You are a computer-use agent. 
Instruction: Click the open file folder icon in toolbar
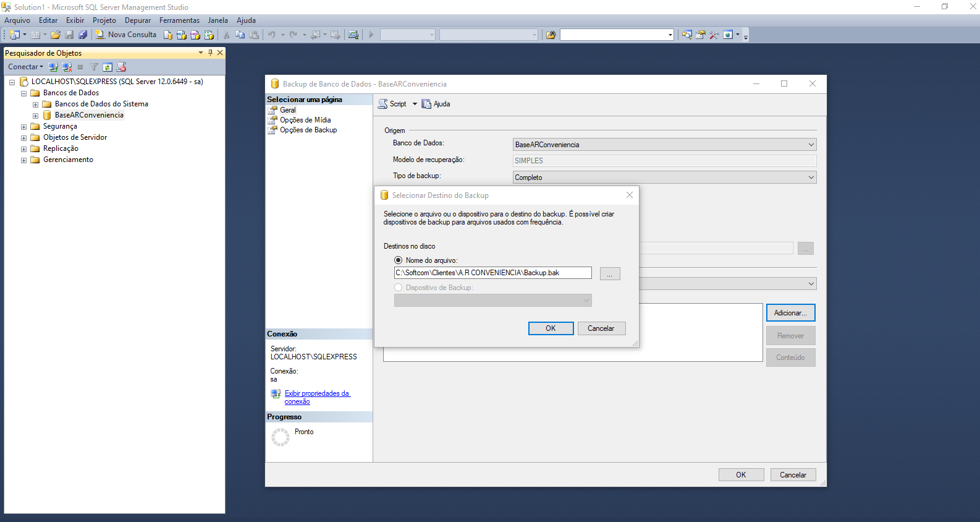tap(56, 35)
